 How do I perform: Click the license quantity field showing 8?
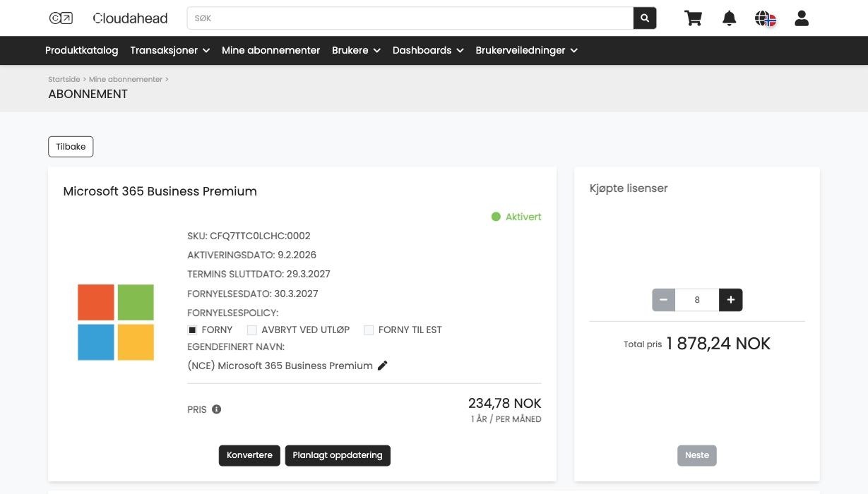tap(697, 300)
